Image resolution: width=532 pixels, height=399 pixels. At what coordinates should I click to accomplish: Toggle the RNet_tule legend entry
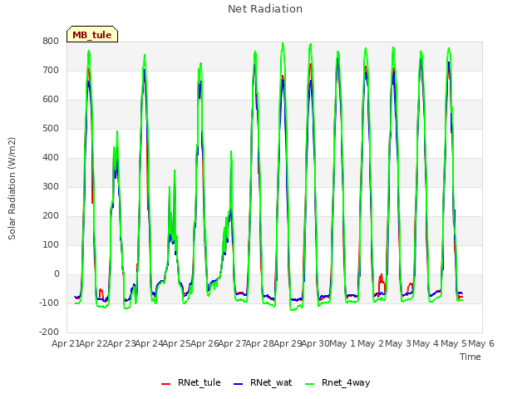point(190,382)
